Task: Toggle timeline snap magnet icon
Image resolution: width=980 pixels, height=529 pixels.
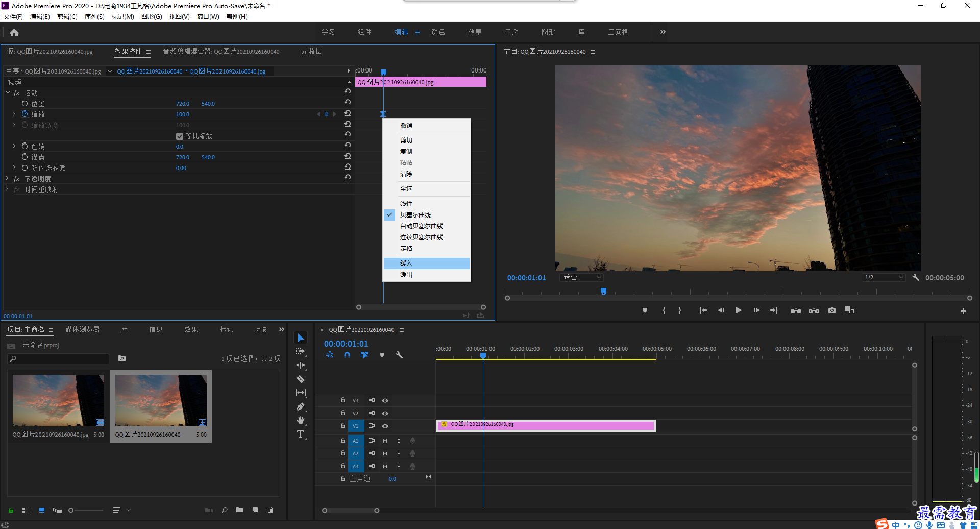Action: pyautogui.click(x=347, y=355)
